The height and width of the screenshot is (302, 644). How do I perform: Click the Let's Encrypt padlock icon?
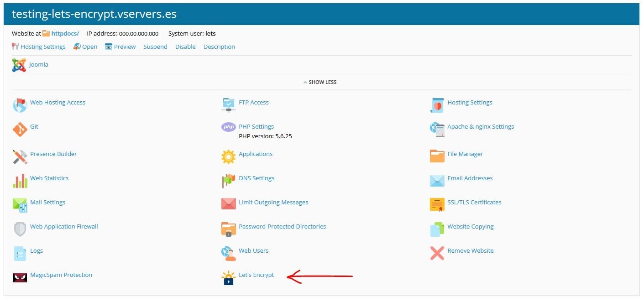pos(228,278)
